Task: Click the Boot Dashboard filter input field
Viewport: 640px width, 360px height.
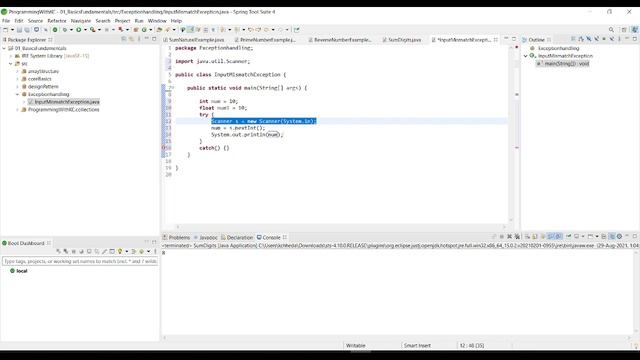Action: coord(80,261)
